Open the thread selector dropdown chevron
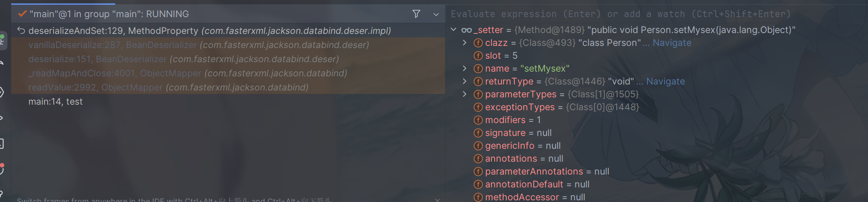 pos(436,15)
